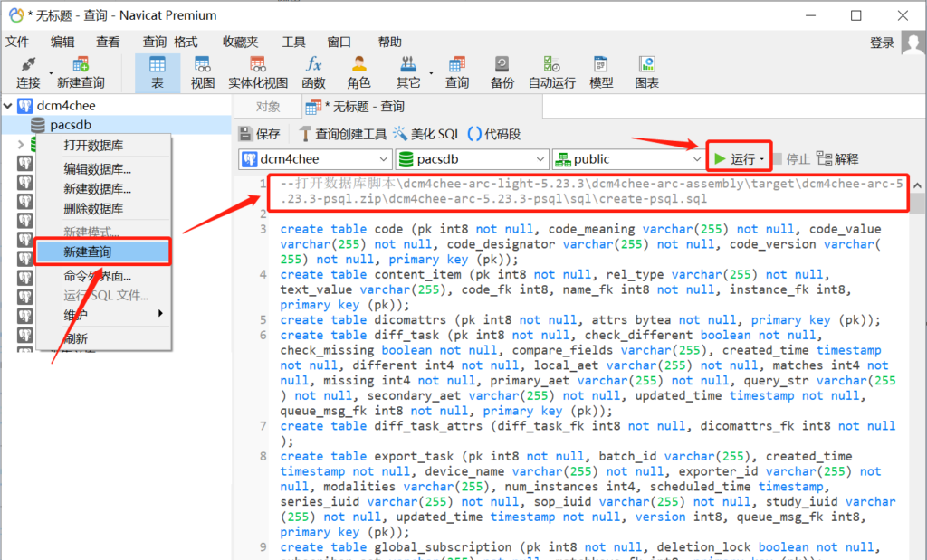Select the 实体化视图 toolbar icon
The width and height of the screenshot is (927, 560).
point(257,71)
